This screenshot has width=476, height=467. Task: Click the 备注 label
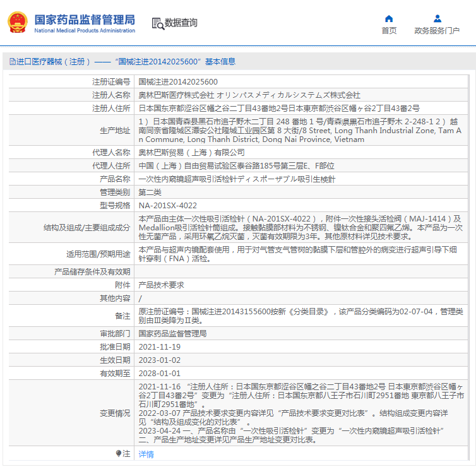[122, 316]
